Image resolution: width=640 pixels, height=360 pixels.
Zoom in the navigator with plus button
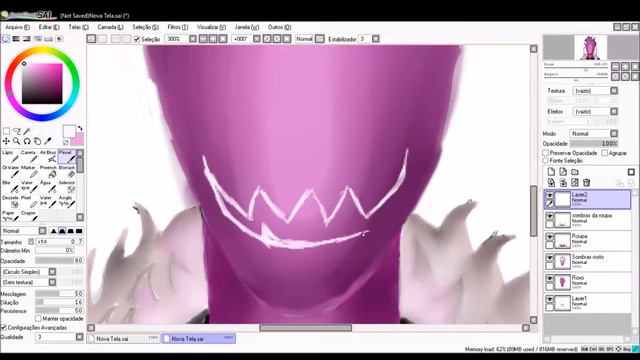pos(625,66)
